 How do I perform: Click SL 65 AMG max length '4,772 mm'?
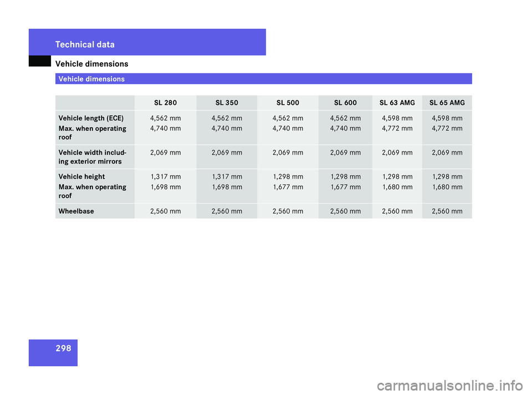447,128
